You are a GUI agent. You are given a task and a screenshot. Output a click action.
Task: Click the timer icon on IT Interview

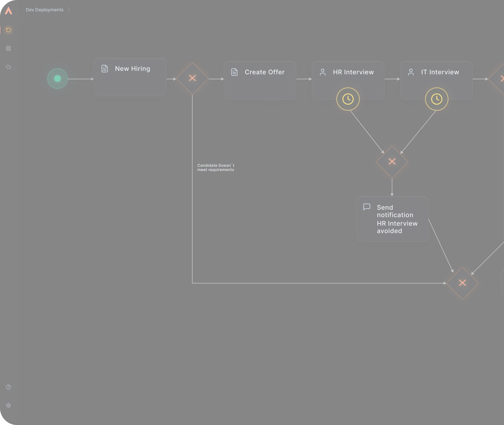pos(437,99)
